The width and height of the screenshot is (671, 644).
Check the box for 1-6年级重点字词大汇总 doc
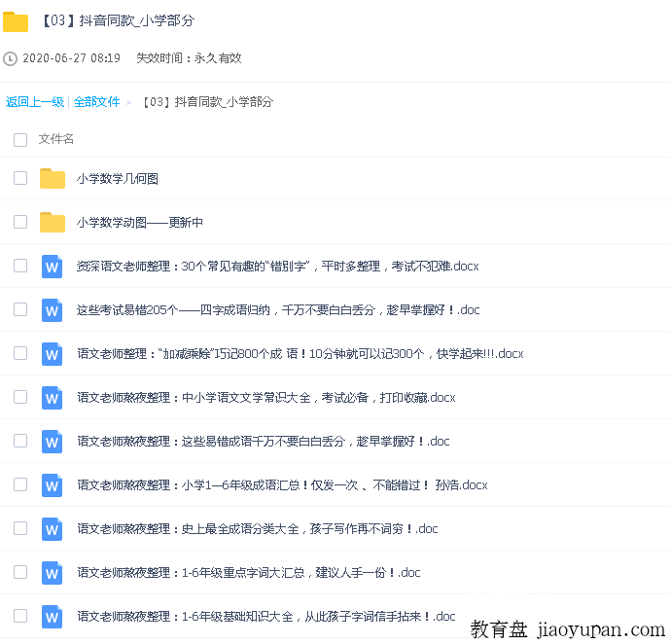[20, 572]
